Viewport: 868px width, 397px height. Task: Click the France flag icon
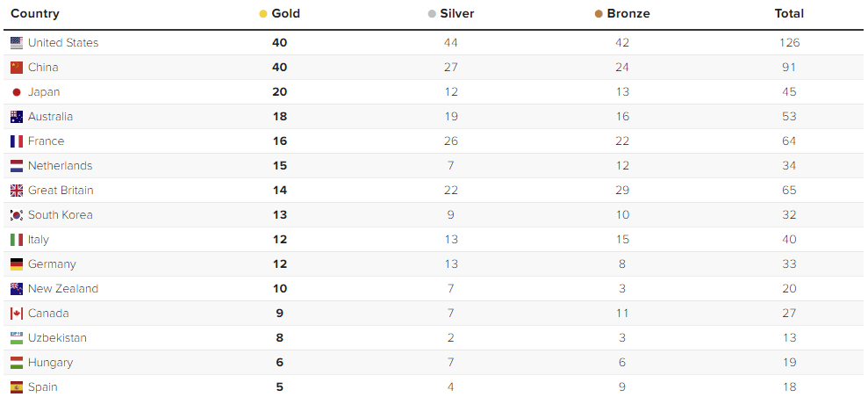tap(17, 141)
